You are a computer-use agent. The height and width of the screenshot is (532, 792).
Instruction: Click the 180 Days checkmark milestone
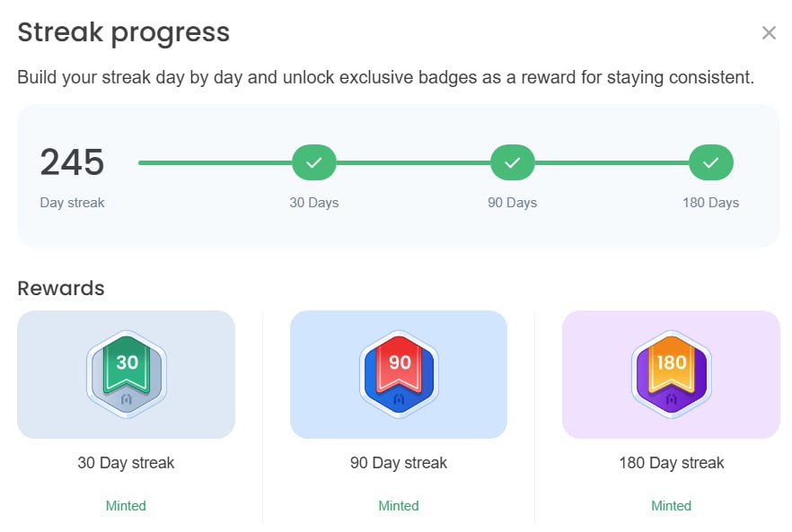(x=711, y=162)
